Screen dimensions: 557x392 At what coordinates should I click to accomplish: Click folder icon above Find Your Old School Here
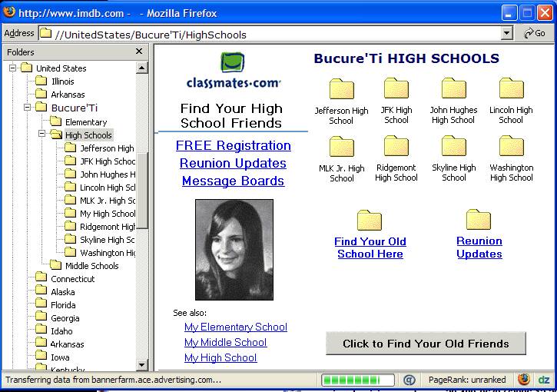pyautogui.click(x=369, y=221)
